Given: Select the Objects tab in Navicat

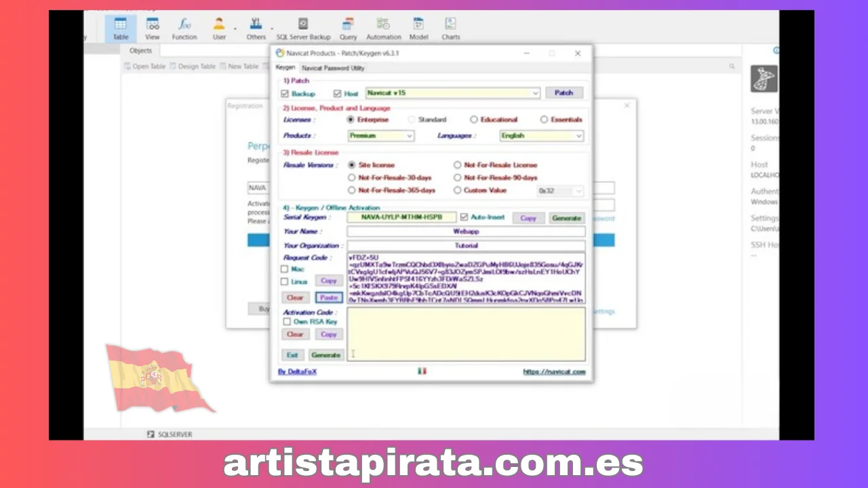Looking at the screenshot, I should pos(140,51).
